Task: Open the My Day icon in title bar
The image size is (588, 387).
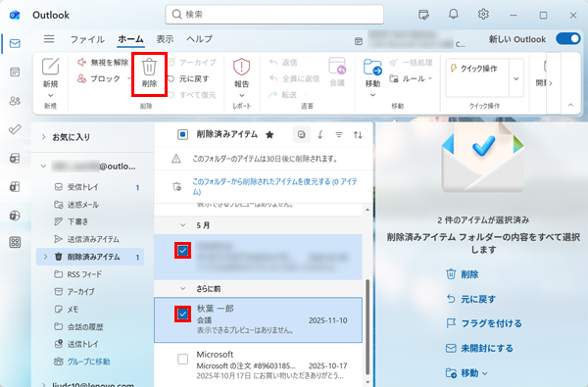Action: click(x=423, y=15)
